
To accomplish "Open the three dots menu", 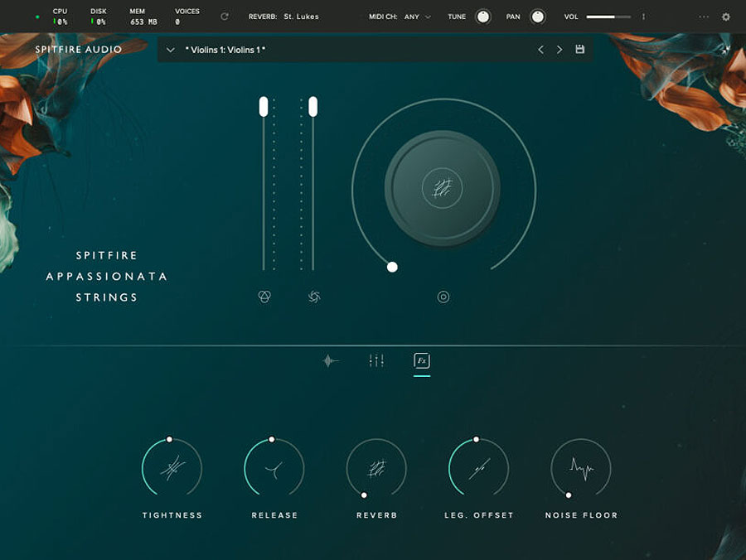I will 704,17.
